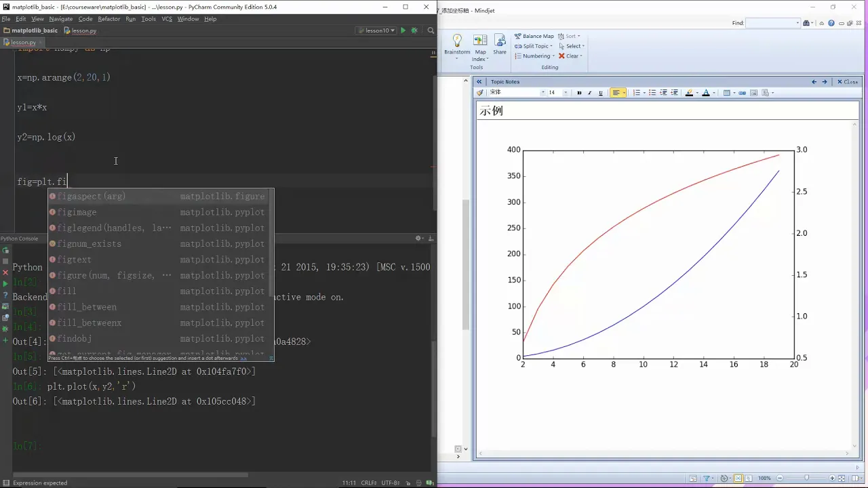Go to previous topic note arrow
Viewport: 868px width, 488px height.
click(x=814, y=81)
